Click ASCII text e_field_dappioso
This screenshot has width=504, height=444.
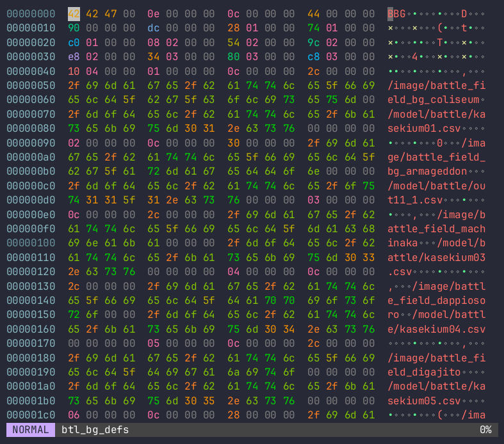437,300
